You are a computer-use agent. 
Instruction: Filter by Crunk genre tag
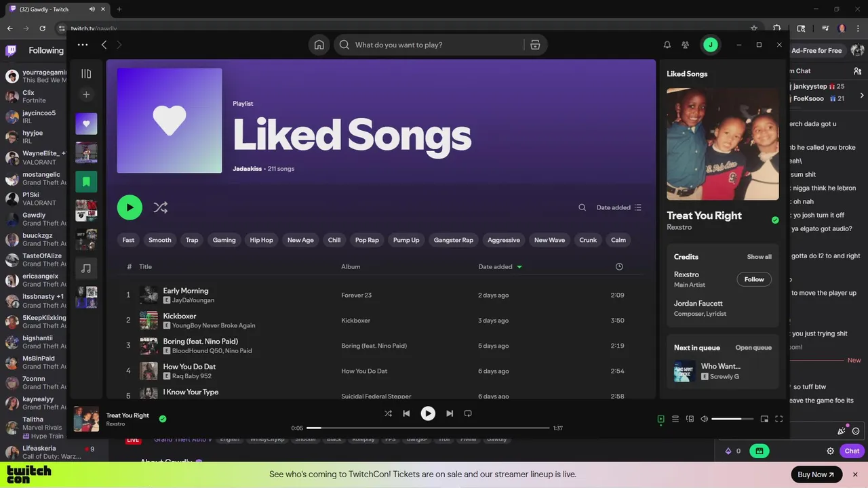588,240
